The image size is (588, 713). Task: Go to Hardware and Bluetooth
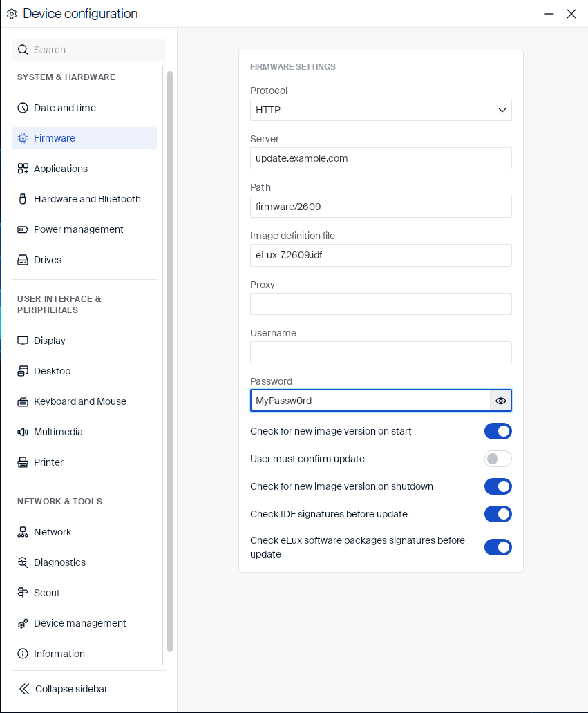pos(84,199)
